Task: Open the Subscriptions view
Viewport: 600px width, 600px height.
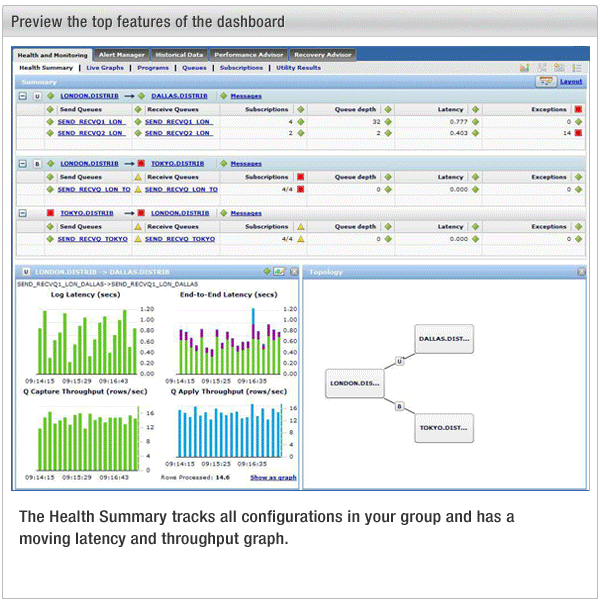Action: click(241, 68)
